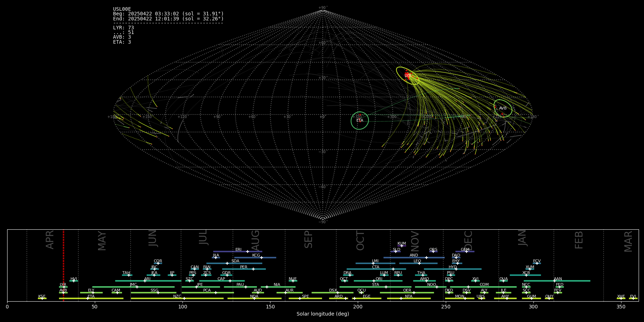The height and width of the screenshot is (322, 644).
Task: Click the AUG month label on the timeline
Action: tap(255, 240)
